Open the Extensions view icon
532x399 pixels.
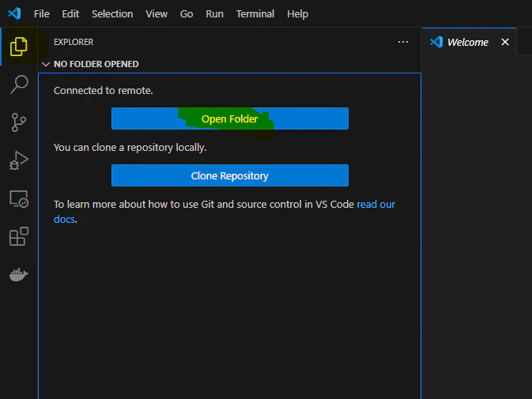pyautogui.click(x=19, y=236)
